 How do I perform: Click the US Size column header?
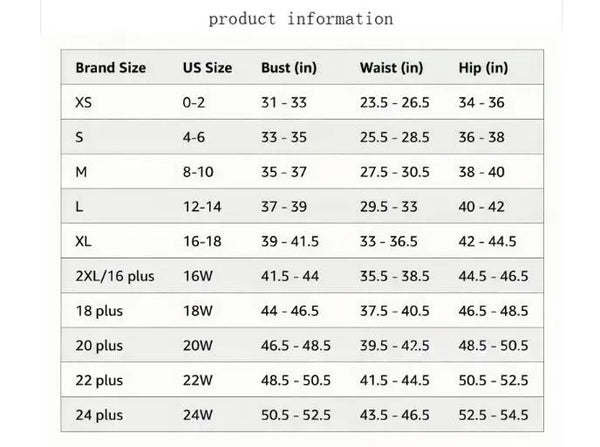coord(207,68)
